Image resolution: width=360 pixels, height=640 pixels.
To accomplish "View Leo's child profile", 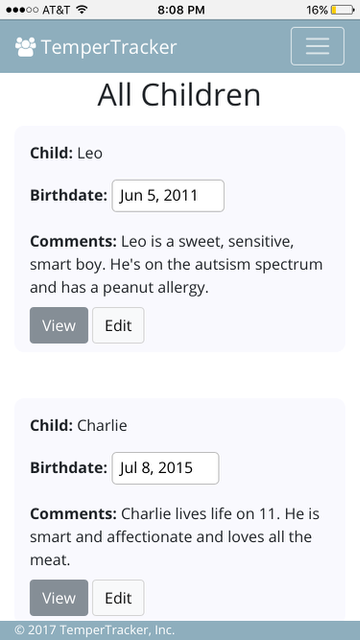I will [59, 325].
